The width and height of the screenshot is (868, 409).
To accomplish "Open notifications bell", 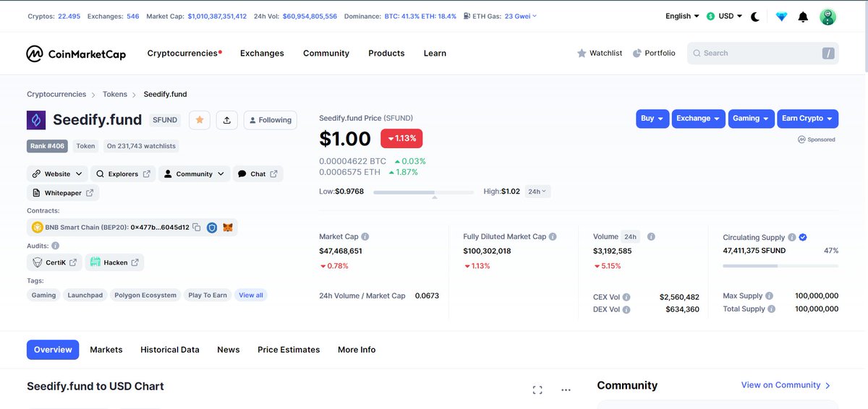I will 803,17.
